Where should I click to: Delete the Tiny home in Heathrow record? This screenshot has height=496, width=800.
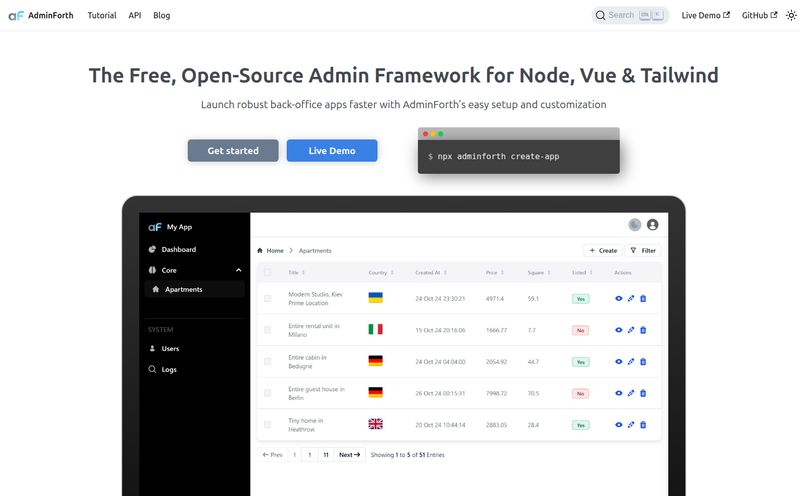point(643,425)
